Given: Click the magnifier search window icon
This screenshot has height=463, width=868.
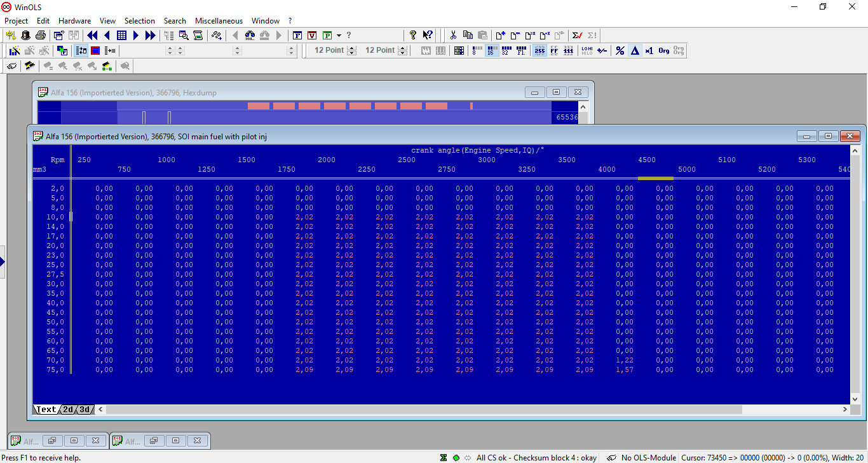Looking at the screenshot, I should coord(184,36).
